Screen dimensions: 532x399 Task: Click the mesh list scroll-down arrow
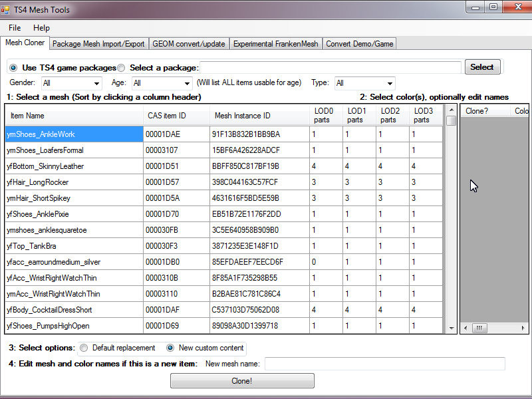point(452,328)
